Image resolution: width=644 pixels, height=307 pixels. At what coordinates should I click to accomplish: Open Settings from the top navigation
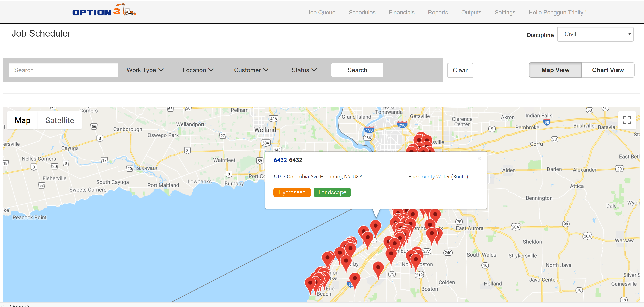(x=505, y=13)
